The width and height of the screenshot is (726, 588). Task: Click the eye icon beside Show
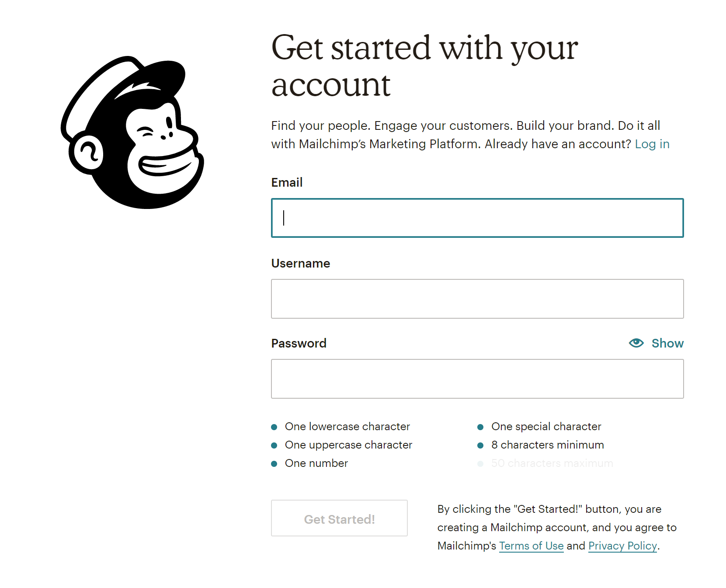(x=636, y=343)
